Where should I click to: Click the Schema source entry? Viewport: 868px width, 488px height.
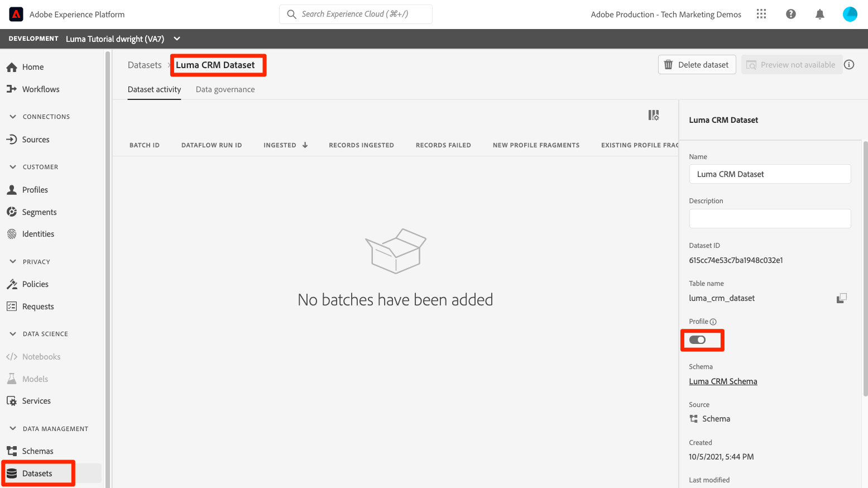pyautogui.click(x=709, y=419)
